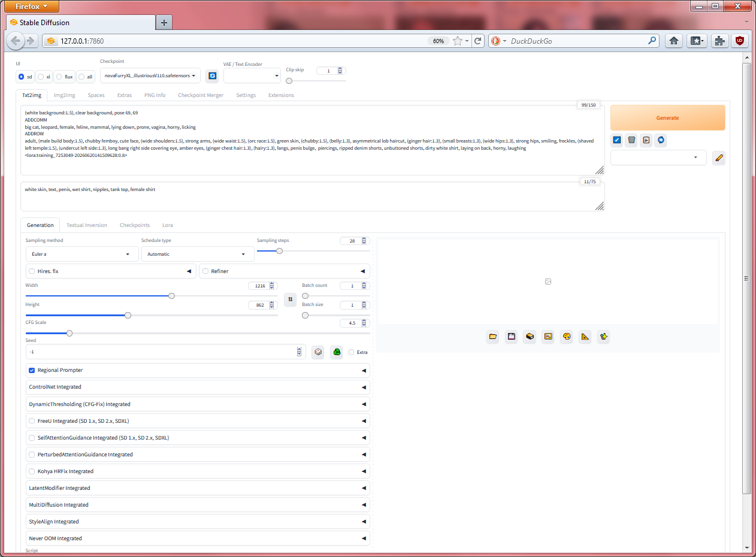Click the blue circular arrows icon under Generate
Image resolution: width=756 pixels, height=557 pixels.
(x=661, y=140)
